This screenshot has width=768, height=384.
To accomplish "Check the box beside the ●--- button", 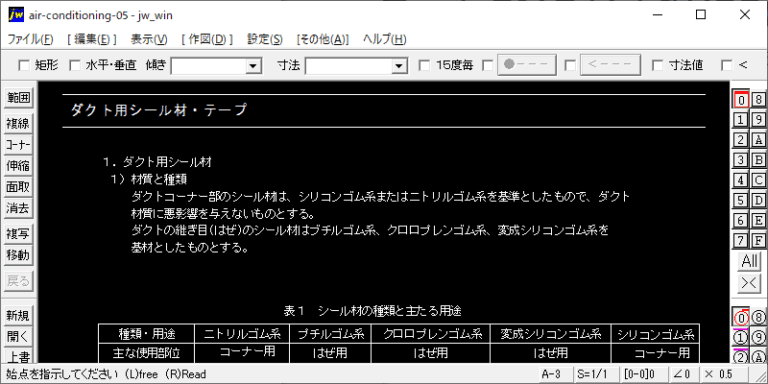I will click(x=488, y=65).
